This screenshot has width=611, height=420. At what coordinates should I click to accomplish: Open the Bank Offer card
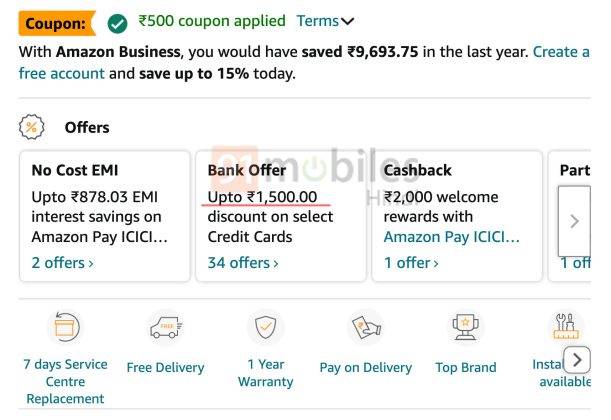point(281,216)
